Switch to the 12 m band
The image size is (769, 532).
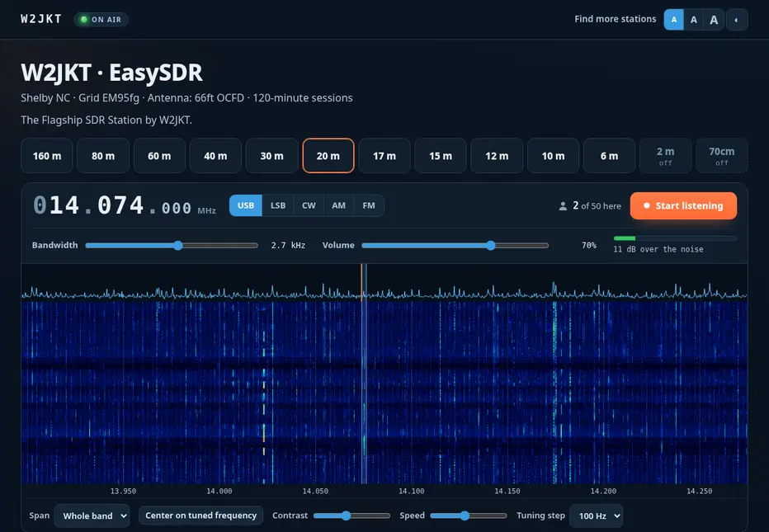pyautogui.click(x=497, y=156)
